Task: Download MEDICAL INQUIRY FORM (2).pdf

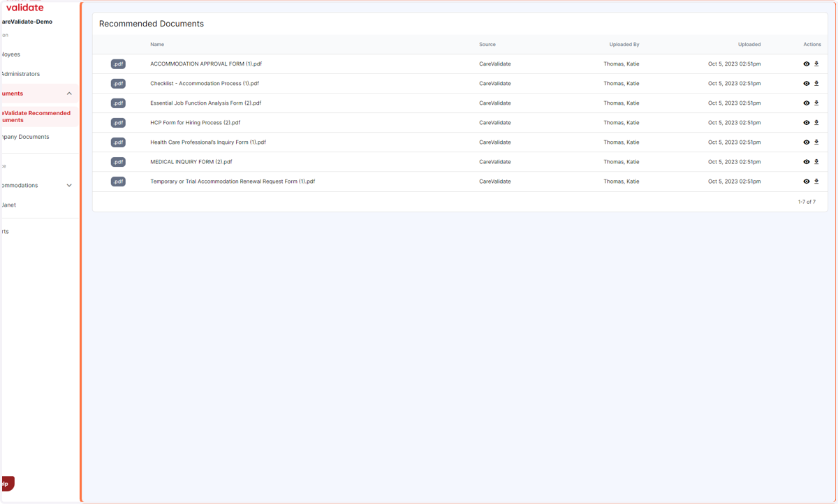Action: click(x=816, y=162)
